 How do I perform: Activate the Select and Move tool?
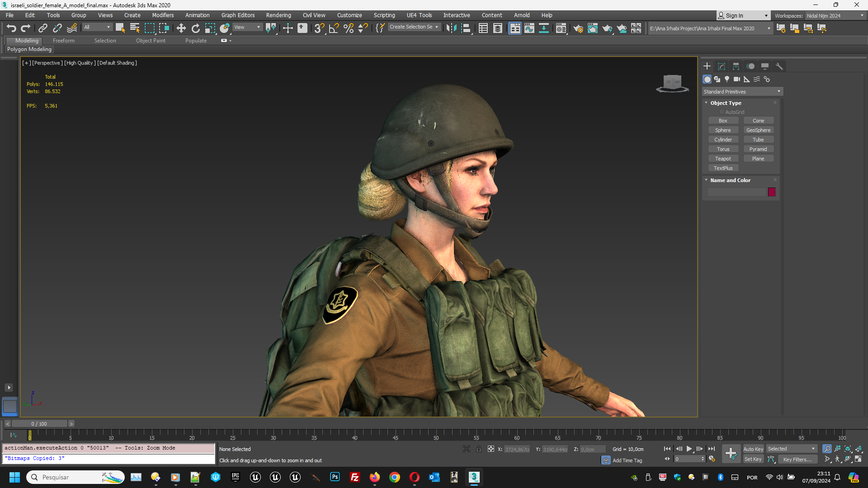point(181,28)
